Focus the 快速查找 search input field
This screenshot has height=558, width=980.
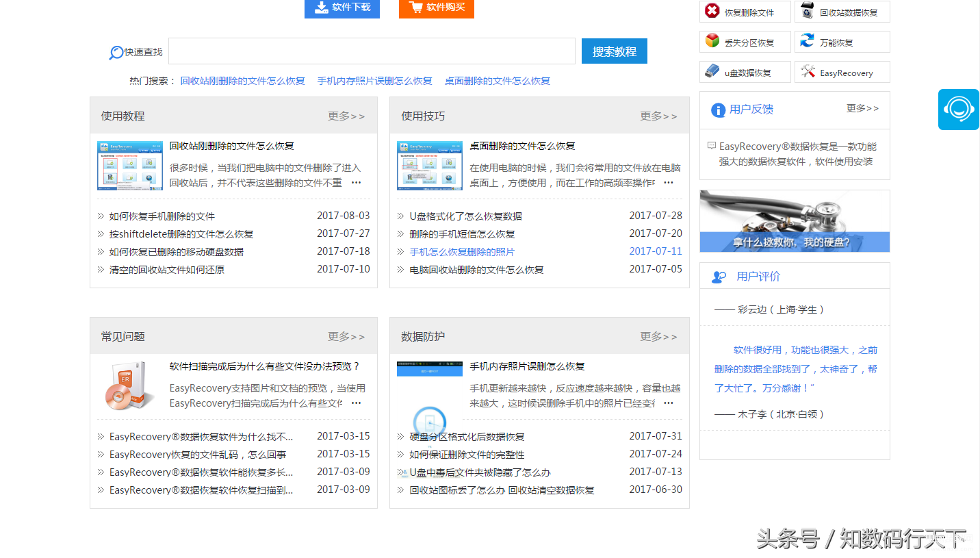[372, 51]
